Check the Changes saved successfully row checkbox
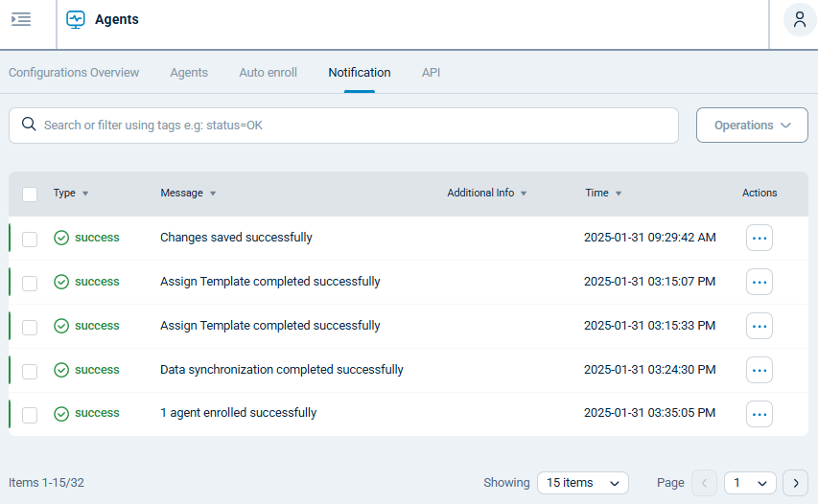Viewport: 818px width, 504px height. click(30, 239)
